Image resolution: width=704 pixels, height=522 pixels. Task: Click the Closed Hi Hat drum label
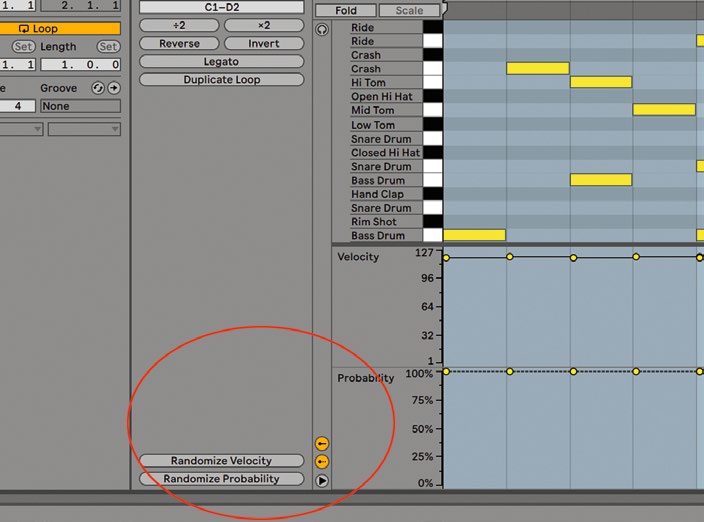tap(386, 153)
